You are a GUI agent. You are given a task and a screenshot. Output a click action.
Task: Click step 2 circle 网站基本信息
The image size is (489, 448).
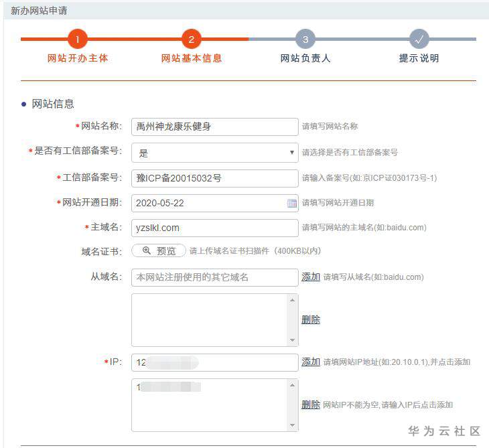[x=191, y=39]
